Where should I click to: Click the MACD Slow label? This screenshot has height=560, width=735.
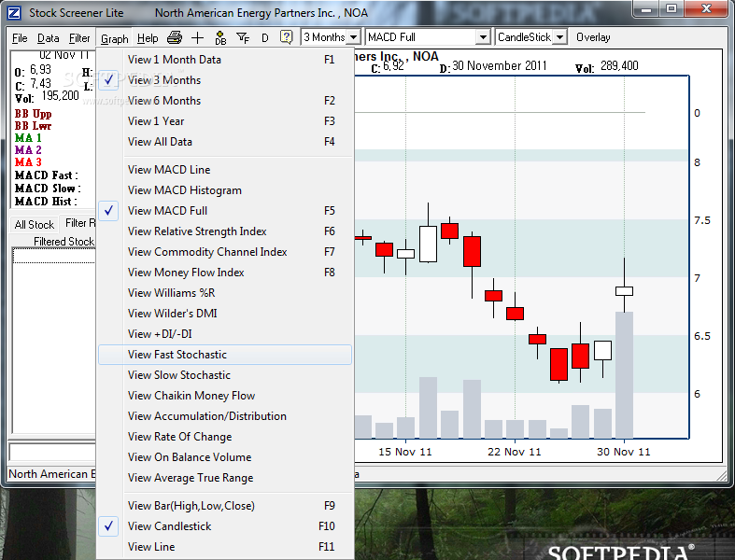48,189
